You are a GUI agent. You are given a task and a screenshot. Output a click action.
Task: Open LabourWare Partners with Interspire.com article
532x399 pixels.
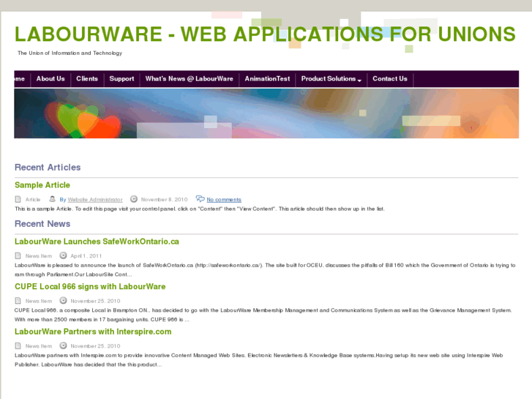93,332
